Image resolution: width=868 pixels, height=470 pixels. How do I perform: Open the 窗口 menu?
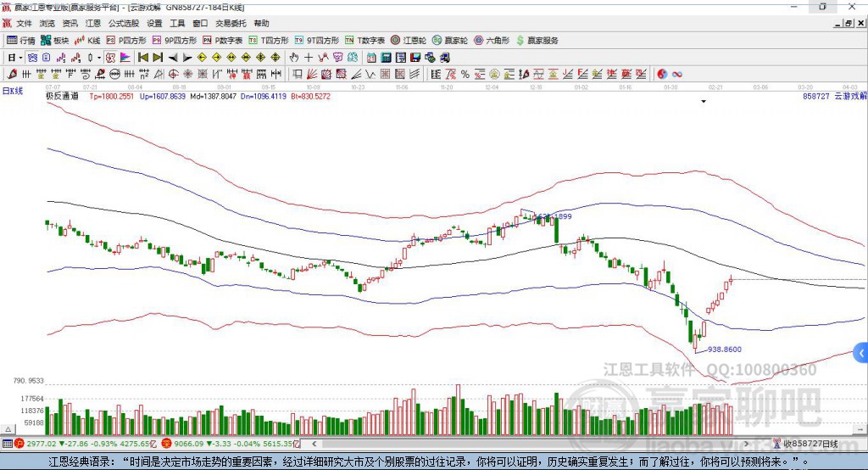(200, 23)
